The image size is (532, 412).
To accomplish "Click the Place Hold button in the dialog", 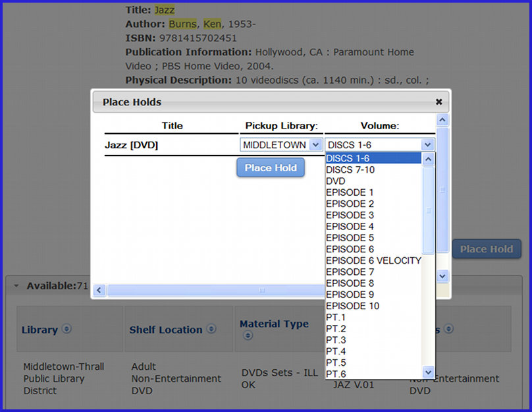I will click(x=271, y=167).
